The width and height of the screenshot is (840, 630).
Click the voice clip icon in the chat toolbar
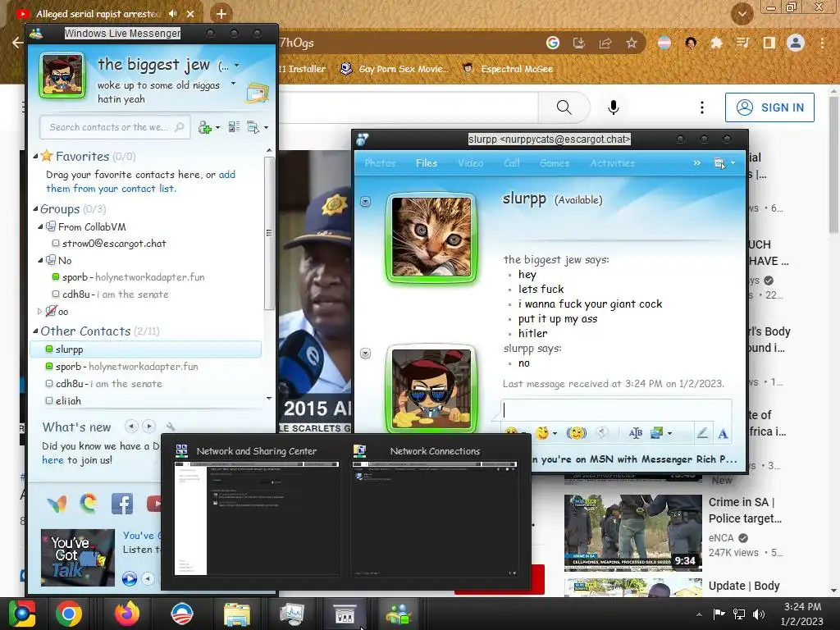point(603,432)
